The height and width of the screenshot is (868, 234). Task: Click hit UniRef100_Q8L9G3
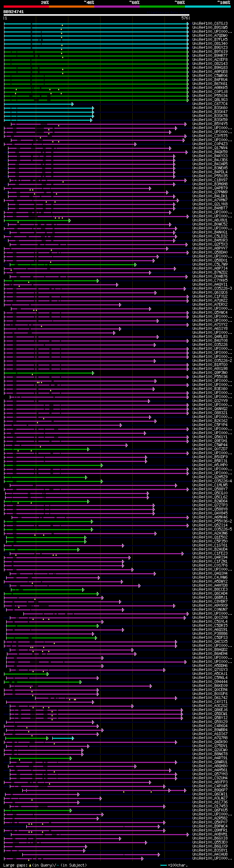click(x=210, y=100)
